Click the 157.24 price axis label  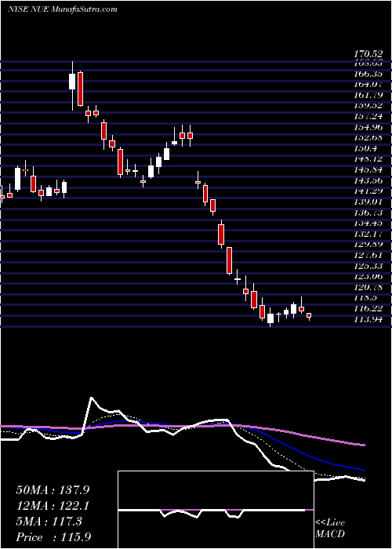[x=369, y=117]
